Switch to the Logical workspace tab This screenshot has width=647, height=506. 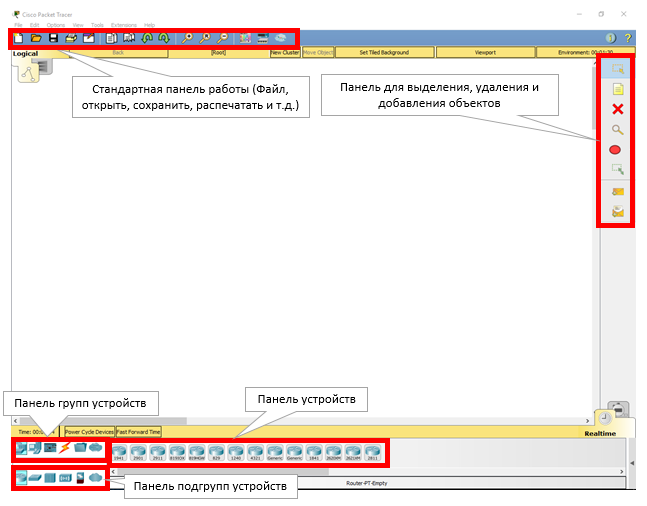(25, 54)
